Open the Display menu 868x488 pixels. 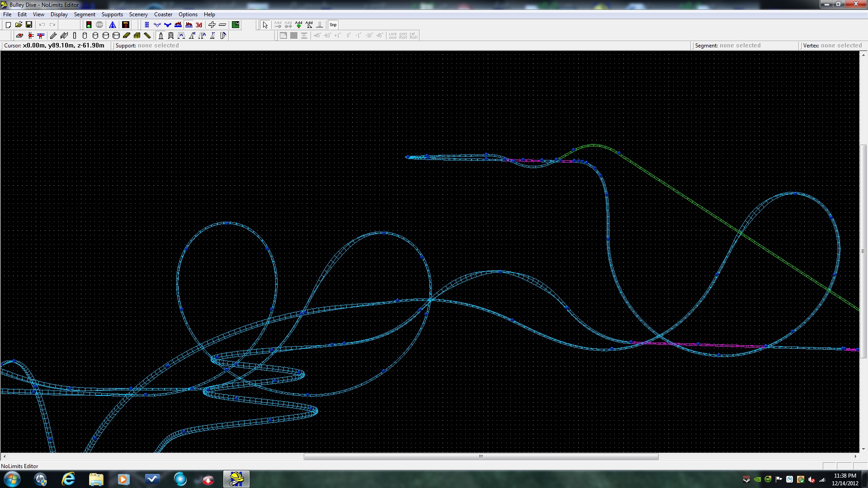59,14
